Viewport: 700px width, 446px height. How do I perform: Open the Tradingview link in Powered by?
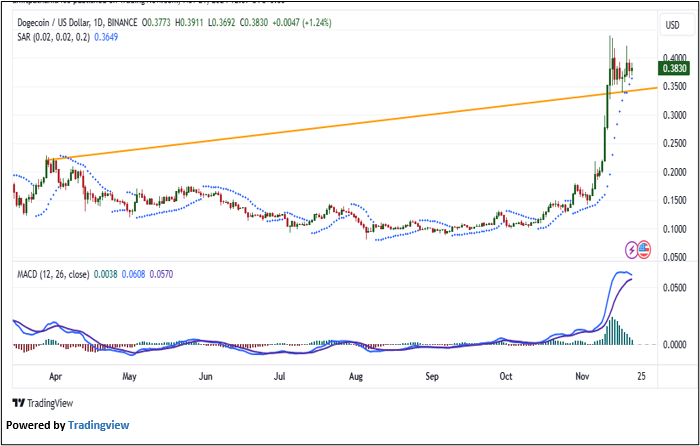(x=98, y=425)
